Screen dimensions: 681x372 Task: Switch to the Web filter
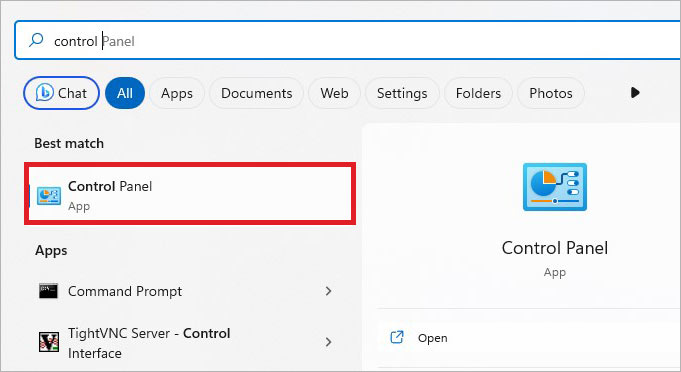click(334, 93)
